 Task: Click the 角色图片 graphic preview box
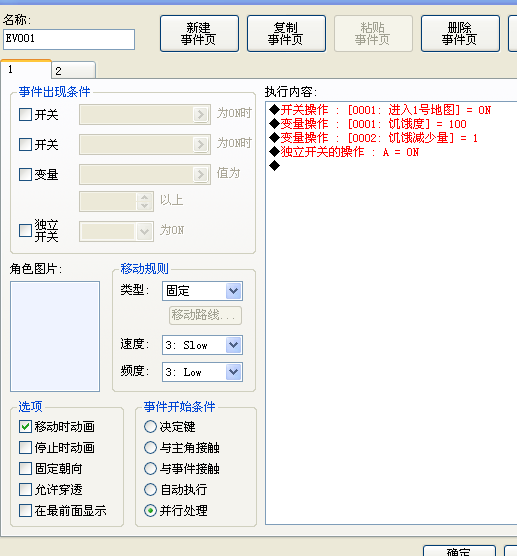(x=55, y=337)
